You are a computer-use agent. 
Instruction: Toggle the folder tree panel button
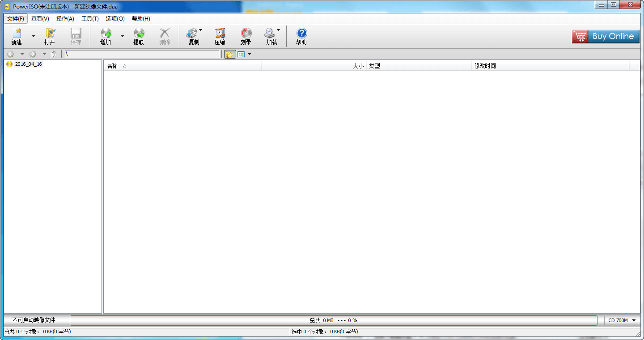pyautogui.click(x=229, y=54)
